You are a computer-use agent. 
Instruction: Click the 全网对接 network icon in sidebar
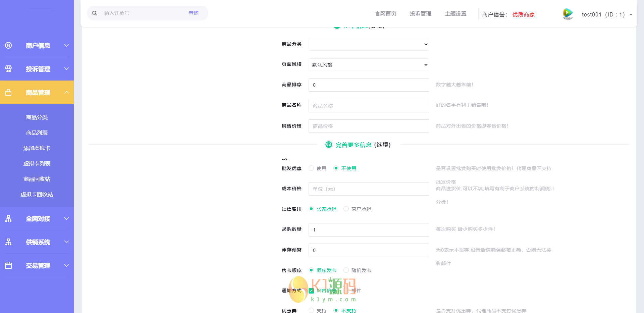click(8, 218)
